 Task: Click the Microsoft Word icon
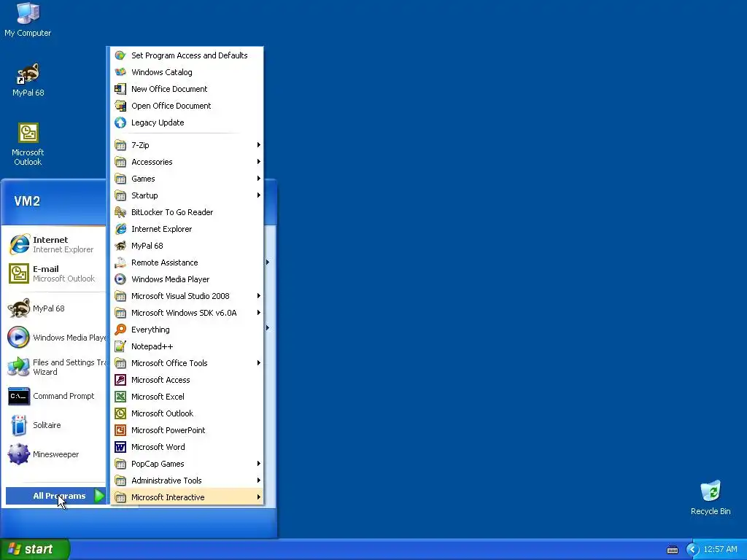click(x=120, y=447)
